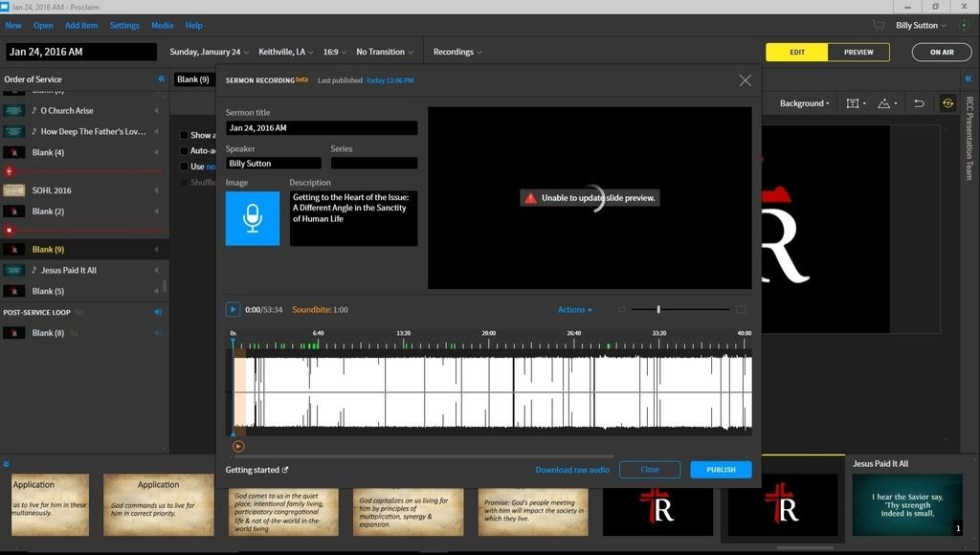Image resolution: width=980 pixels, height=555 pixels.
Task: Toggle audio arrow for Blank (4)
Action: tap(156, 152)
